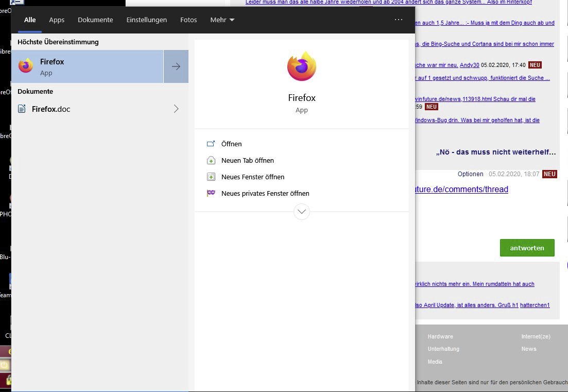The width and height of the screenshot is (568, 392).
Task: Open the Mehr dropdown filter
Action: 222,20
